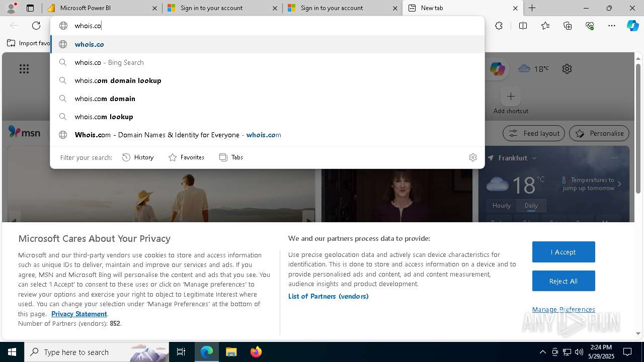Click Import favorites in the bookmarks bar
This screenshot has height=362, width=644.
tap(29, 43)
